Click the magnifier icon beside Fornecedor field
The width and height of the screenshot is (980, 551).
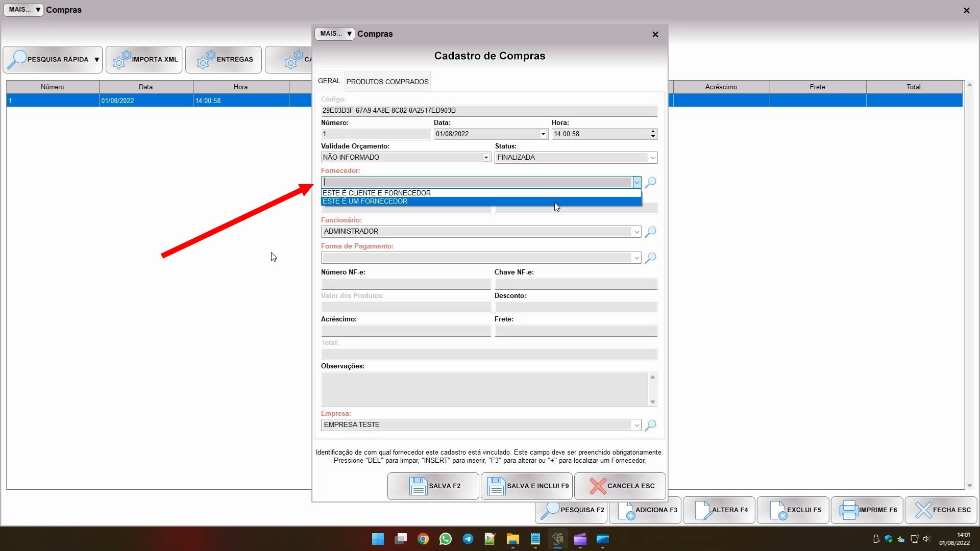[650, 182]
